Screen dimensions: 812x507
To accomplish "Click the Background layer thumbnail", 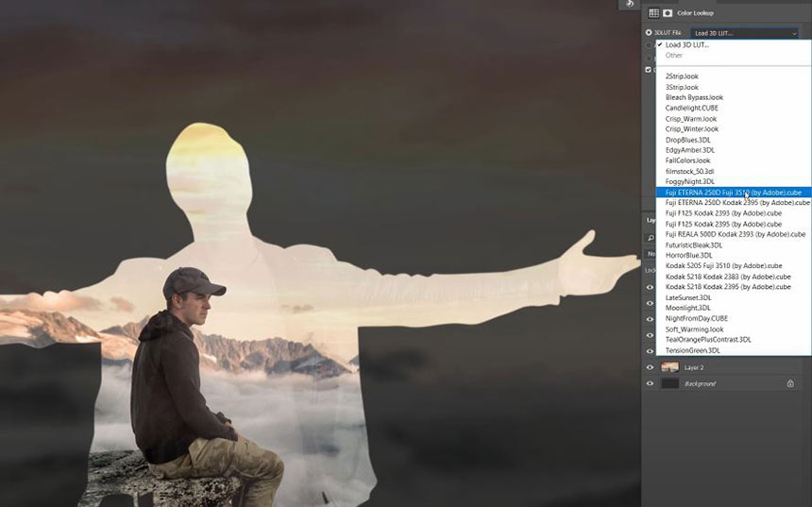I will [x=670, y=383].
